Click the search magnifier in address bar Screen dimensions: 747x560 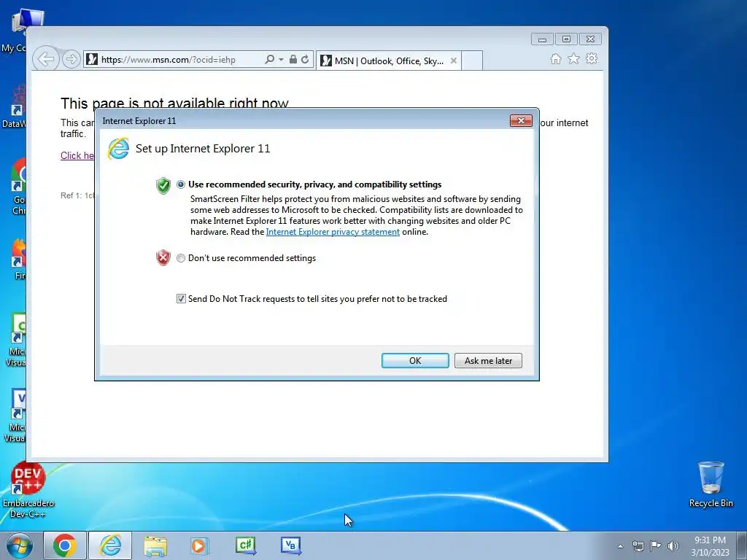pyautogui.click(x=270, y=60)
